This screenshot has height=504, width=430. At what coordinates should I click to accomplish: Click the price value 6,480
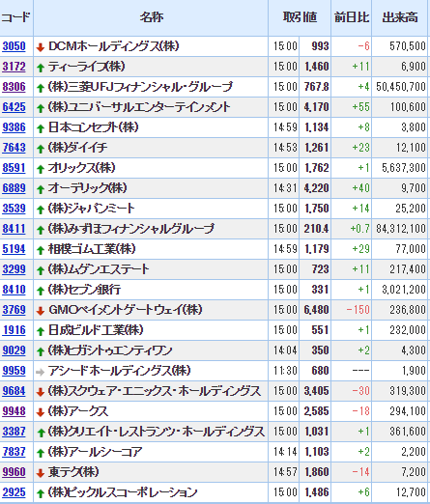pyautogui.click(x=316, y=310)
